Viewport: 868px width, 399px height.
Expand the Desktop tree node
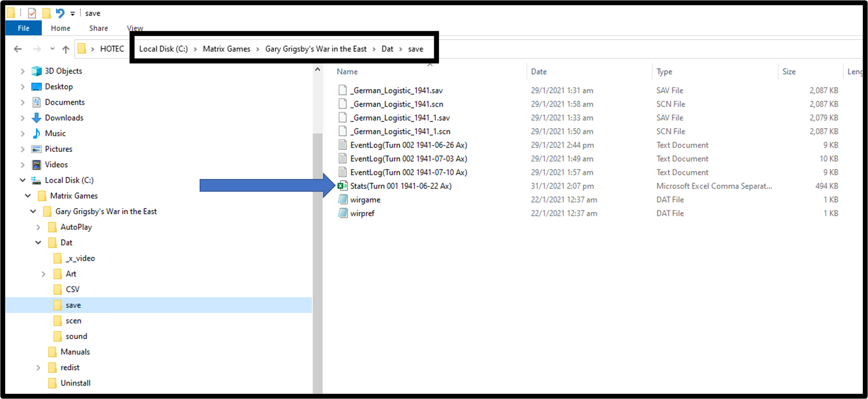pos(22,87)
